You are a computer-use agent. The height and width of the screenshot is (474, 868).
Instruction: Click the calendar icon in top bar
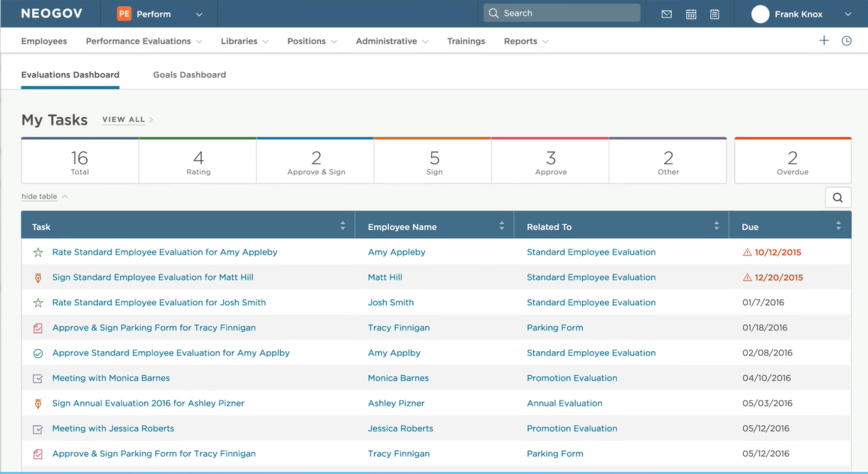click(x=690, y=14)
